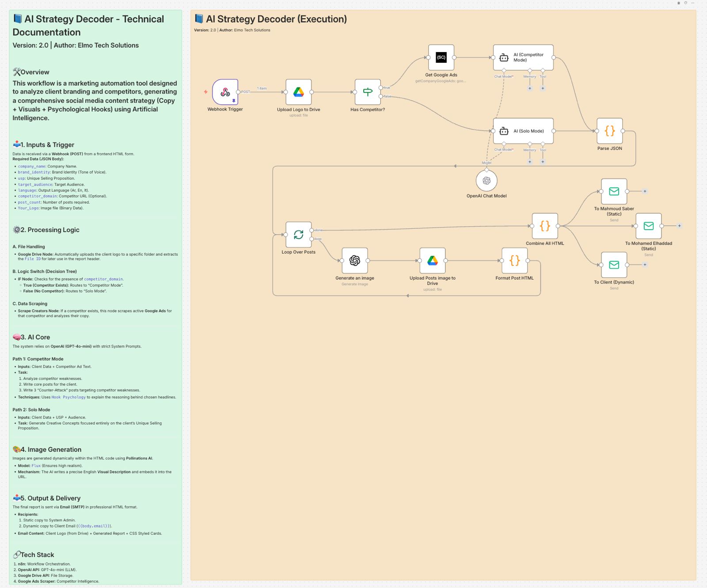The height and width of the screenshot is (588, 707).
Task: Select the AI (Solo Mode) agent node
Action: (x=524, y=131)
